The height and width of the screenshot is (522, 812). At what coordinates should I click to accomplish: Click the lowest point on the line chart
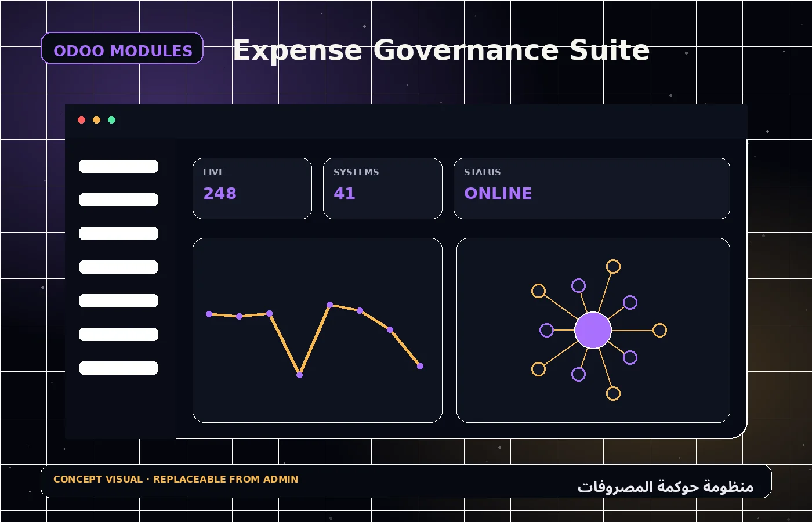point(300,375)
